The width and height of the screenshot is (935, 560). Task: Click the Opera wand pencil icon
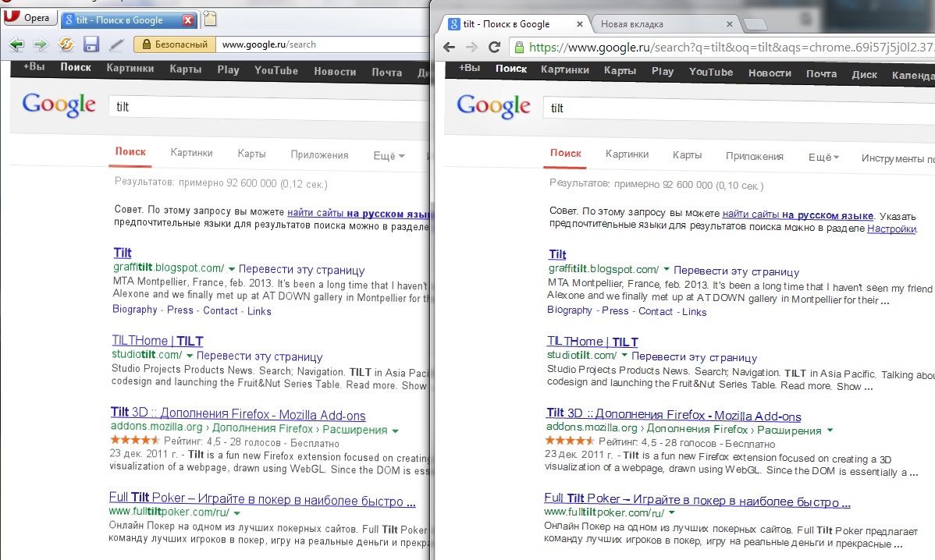[116, 44]
